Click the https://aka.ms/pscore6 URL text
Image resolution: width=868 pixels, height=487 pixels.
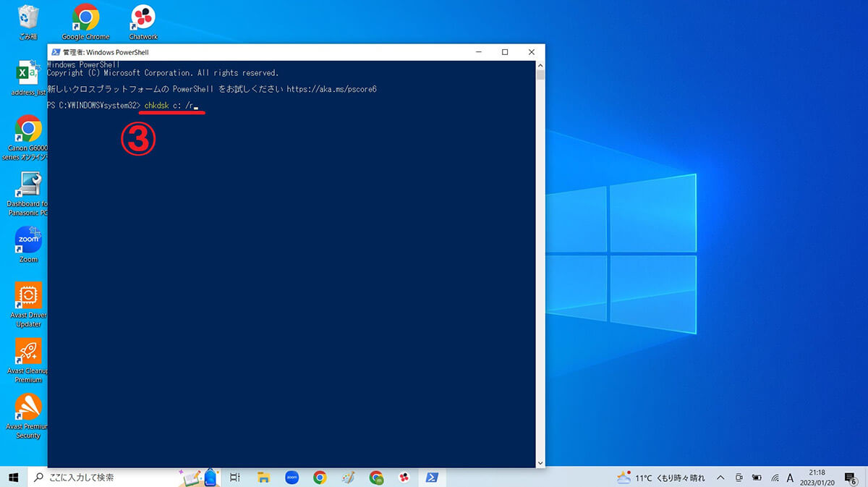pos(332,89)
